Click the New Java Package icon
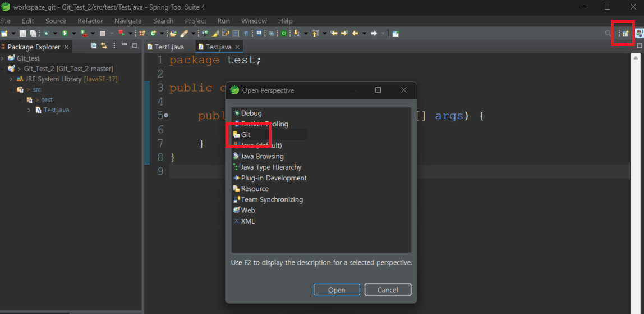644x314 pixels. 142,33
